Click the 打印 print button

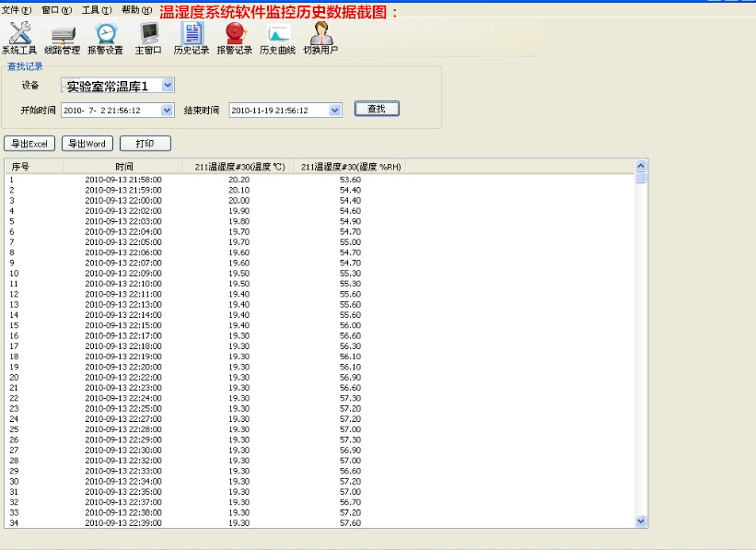145,144
